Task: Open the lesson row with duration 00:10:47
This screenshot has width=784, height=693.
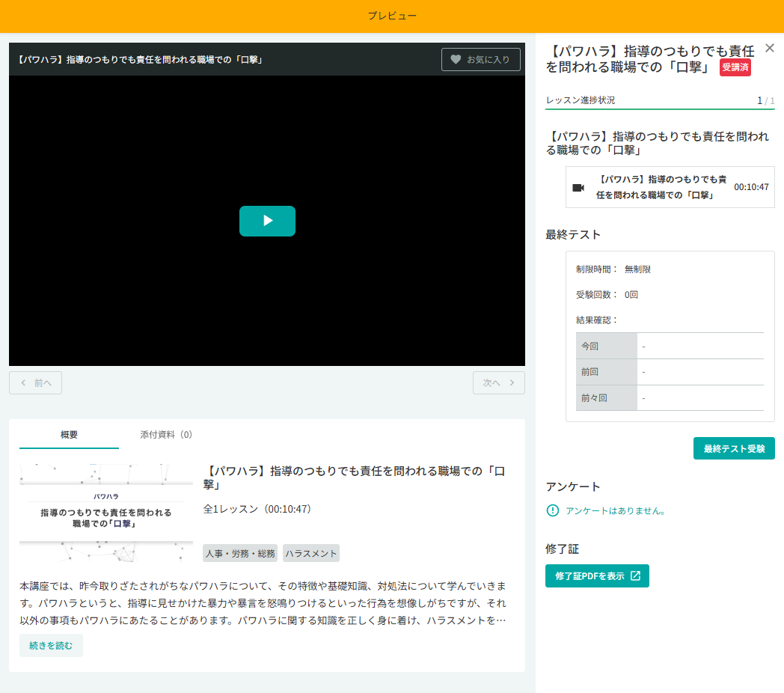Action: 670,187
